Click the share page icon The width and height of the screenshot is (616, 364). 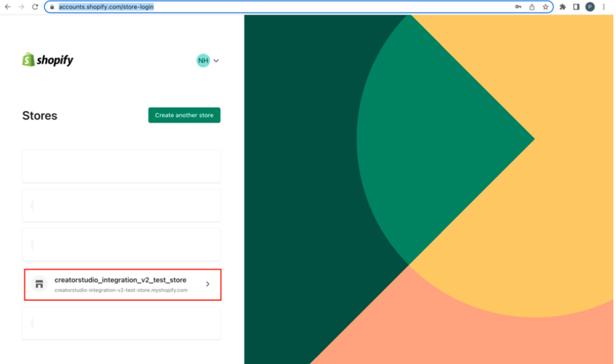(532, 7)
